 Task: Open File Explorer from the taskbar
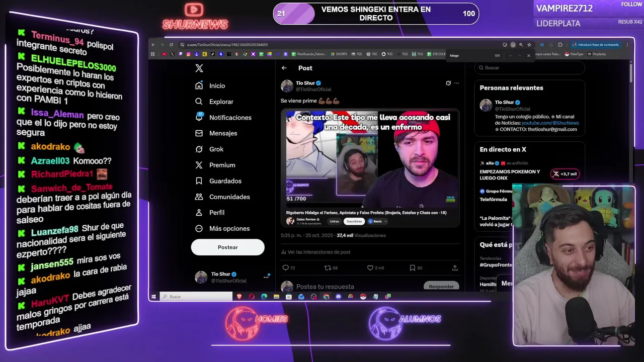(x=276, y=297)
